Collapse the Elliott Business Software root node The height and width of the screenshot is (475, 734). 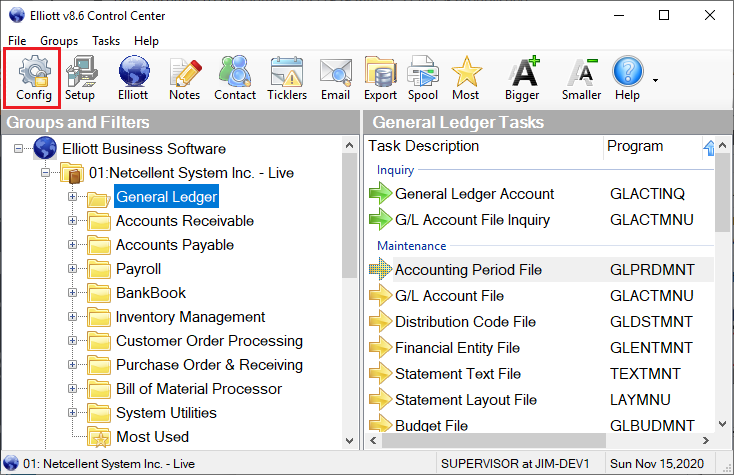coord(18,149)
